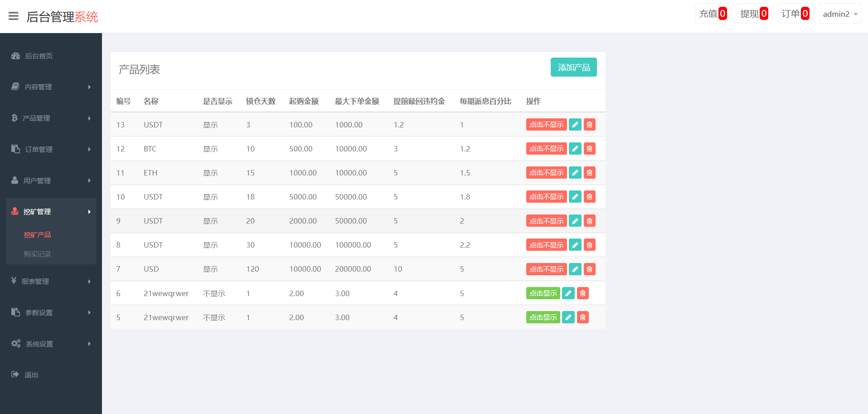Viewport: 868px width, 414px height.
Task: Click the 锁仓天数 column header
Action: click(261, 101)
